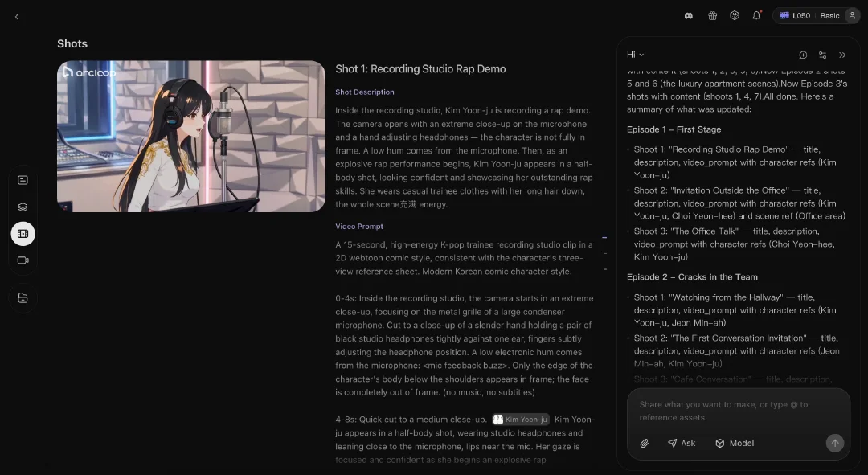
Task: Click the Shots page heading
Action: pos(72,43)
